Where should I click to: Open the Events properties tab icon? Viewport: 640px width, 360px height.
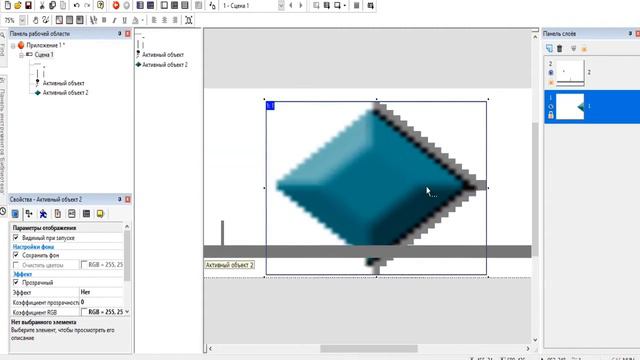click(x=86, y=213)
